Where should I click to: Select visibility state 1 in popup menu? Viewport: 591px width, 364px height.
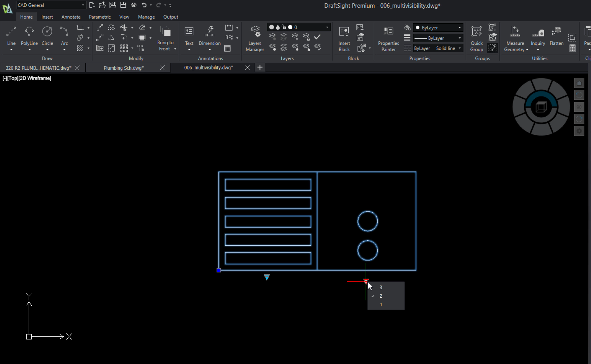(x=386, y=304)
